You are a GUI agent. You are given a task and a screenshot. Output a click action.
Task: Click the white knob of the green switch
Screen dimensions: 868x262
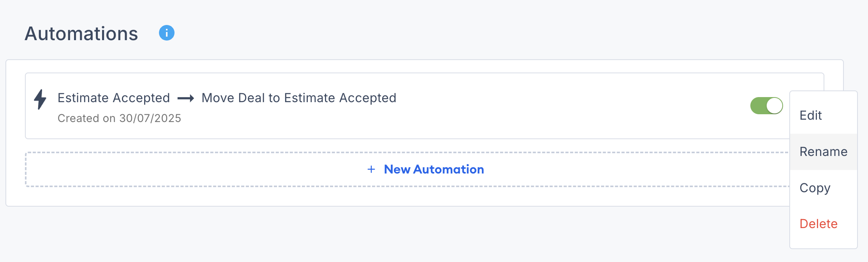click(774, 106)
